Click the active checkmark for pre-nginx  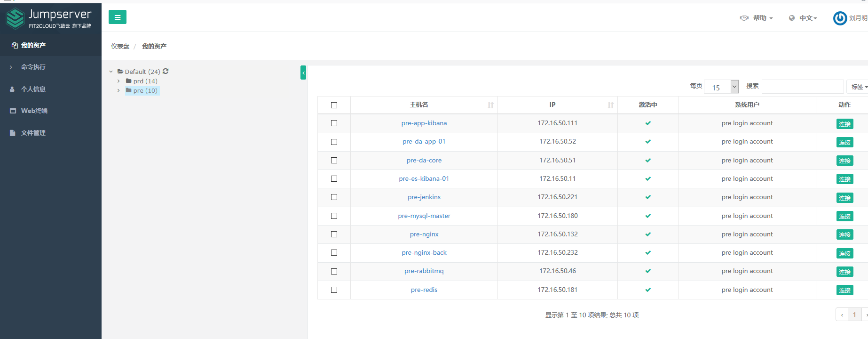coord(648,234)
